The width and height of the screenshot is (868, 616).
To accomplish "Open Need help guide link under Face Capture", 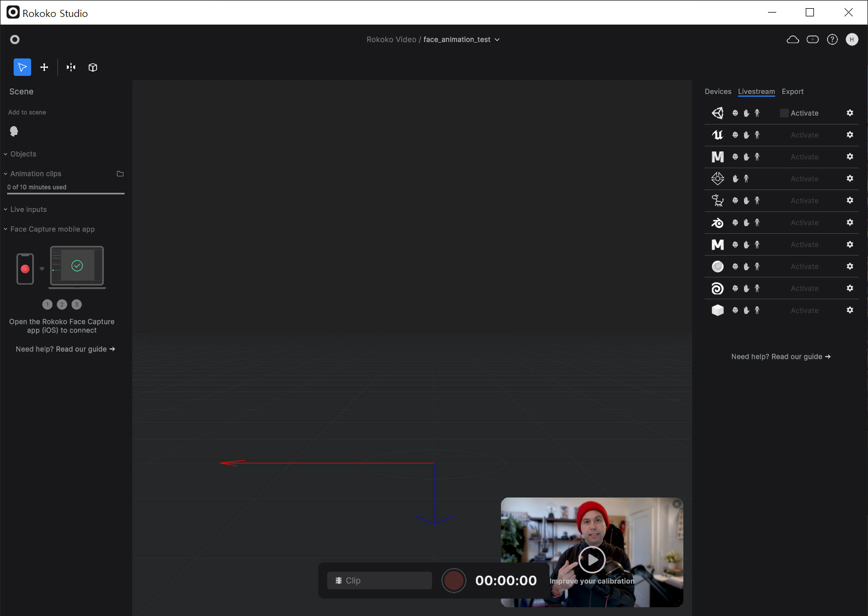I will click(x=66, y=349).
